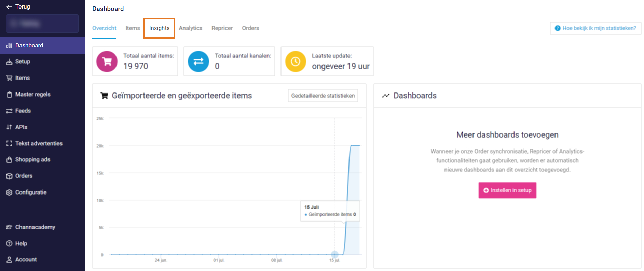
Task: Click the blue question mark help icon
Action: point(558,28)
